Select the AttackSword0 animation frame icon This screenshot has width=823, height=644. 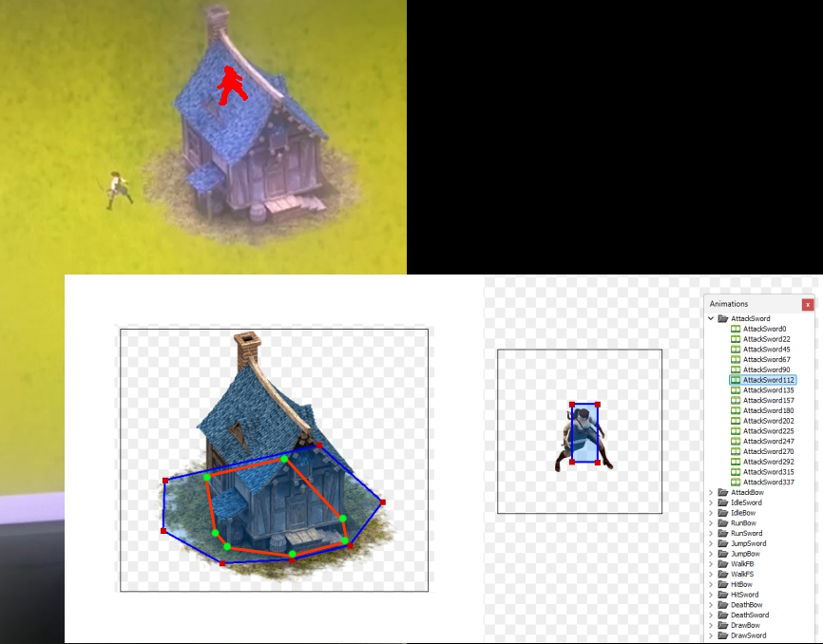(x=736, y=329)
